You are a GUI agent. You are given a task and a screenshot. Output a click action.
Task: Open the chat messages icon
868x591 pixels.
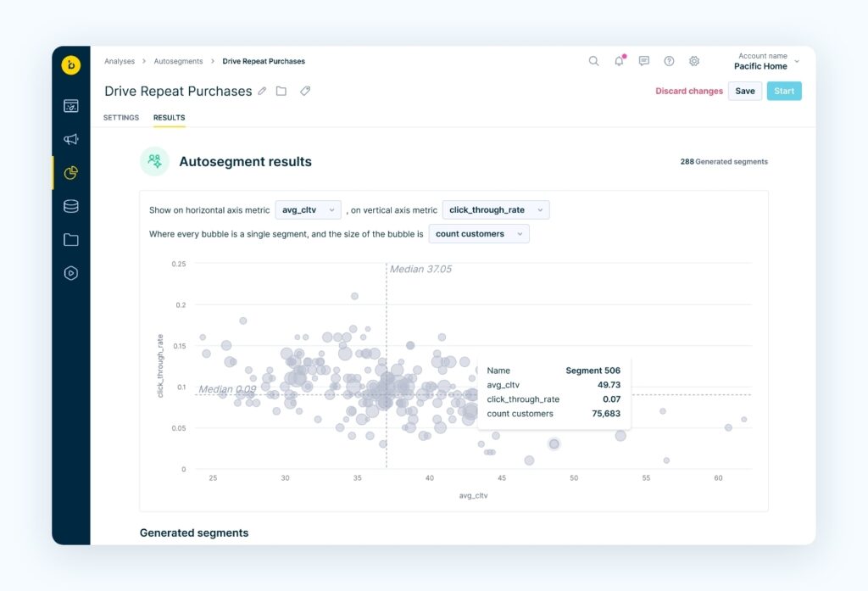click(643, 61)
